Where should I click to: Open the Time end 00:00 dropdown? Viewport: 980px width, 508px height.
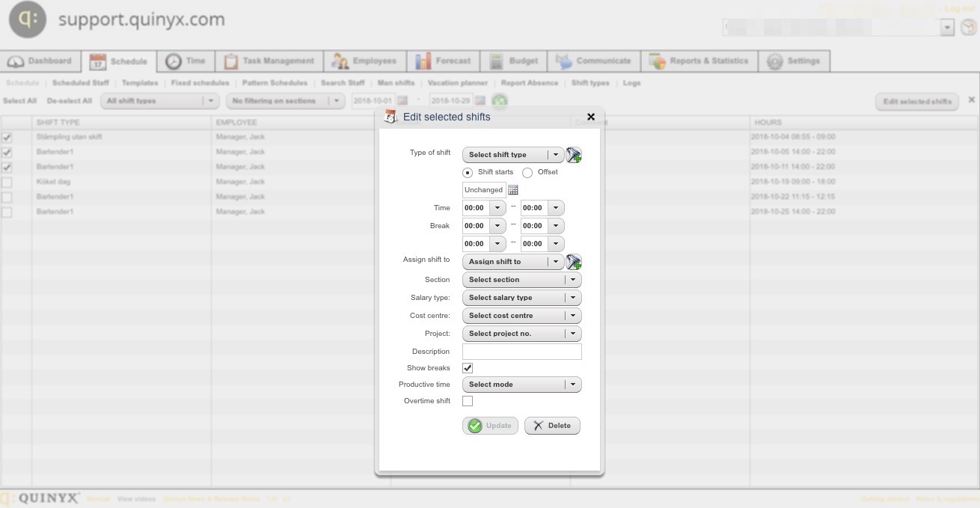tap(542, 208)
